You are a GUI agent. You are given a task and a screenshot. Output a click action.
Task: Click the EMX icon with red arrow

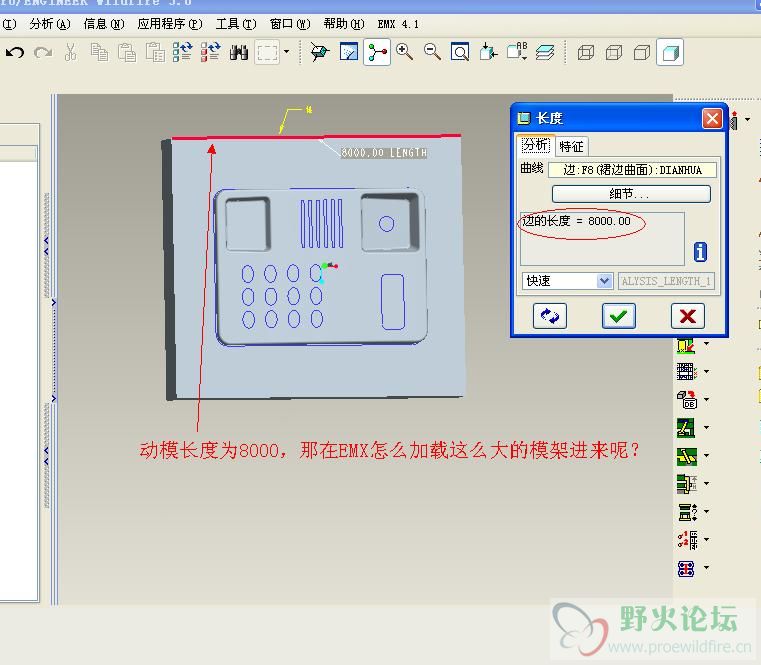point(686,345)
